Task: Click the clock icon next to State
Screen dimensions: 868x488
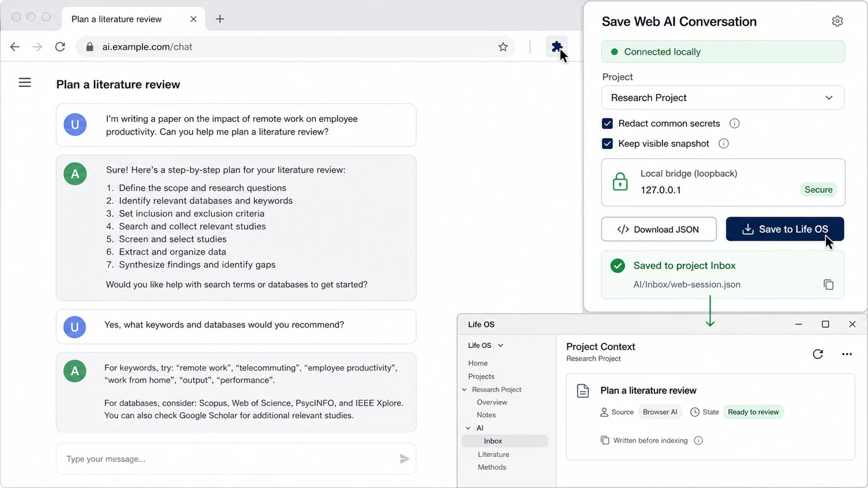Action: 694,412
